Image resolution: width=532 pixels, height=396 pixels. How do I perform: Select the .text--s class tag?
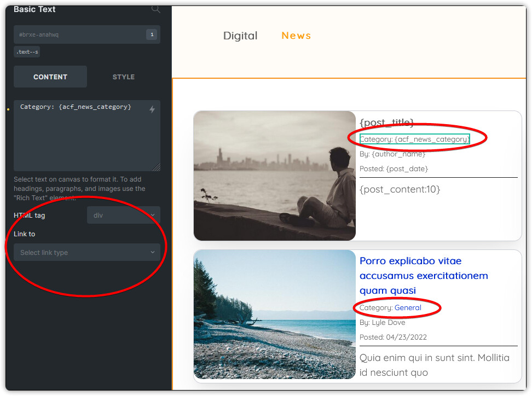(27, 52)
